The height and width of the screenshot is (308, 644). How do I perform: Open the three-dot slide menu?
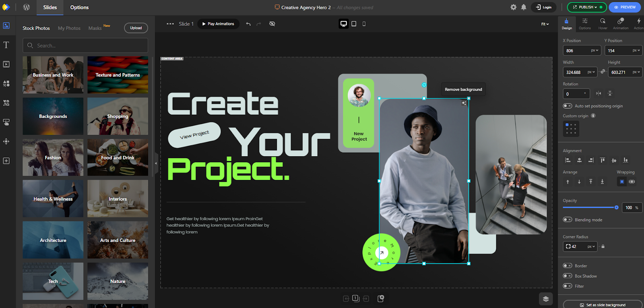170,24
